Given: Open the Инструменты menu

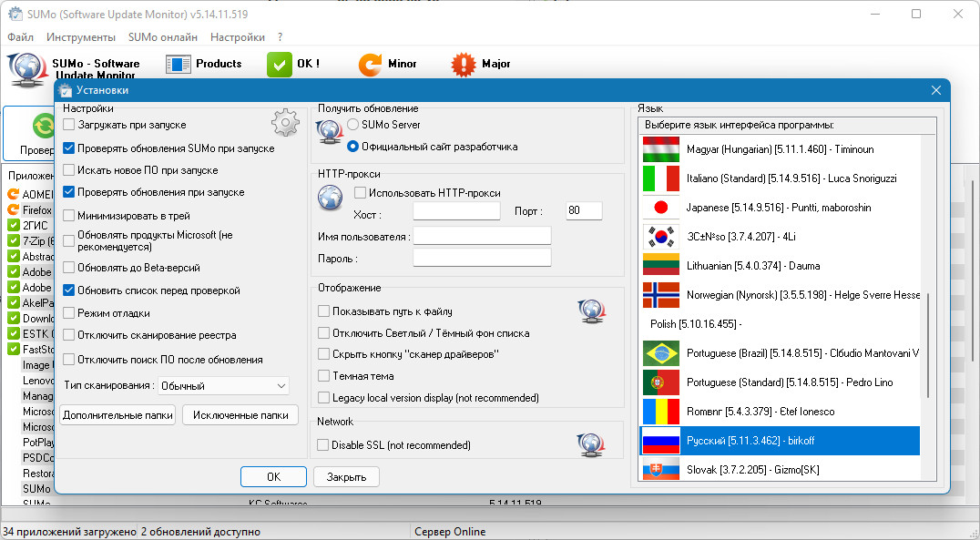Looking at the screenshot, I should 81,37.
